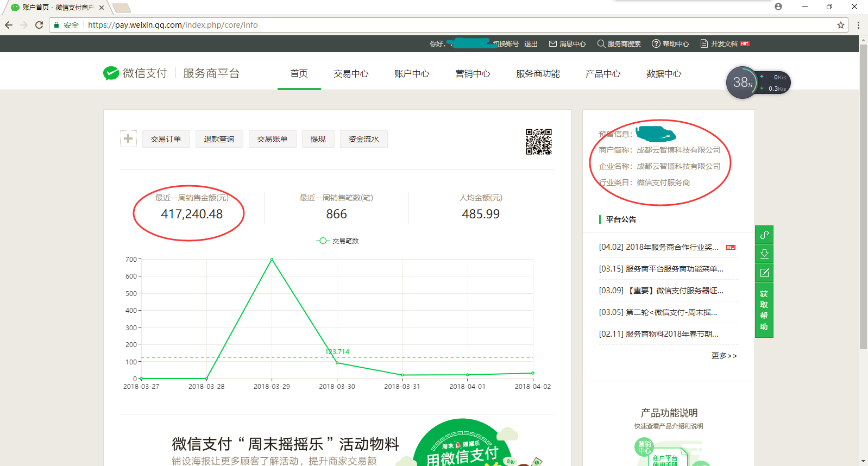Reload the page with refresh icon

[x=39, y=25]
